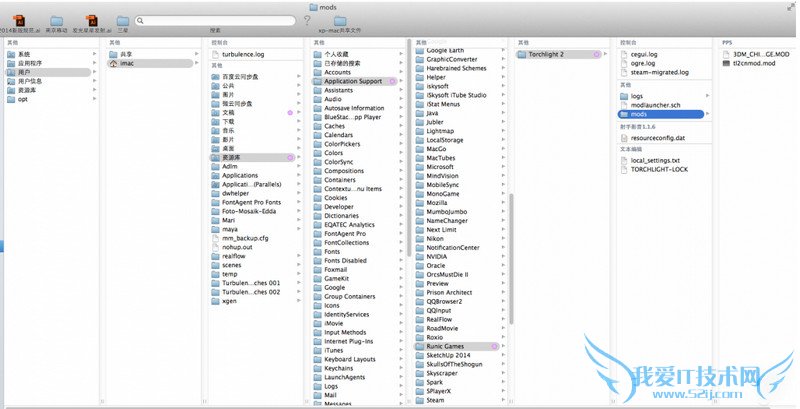Select "用户信息" folder name
This screenshot has height=409, width=800.
pos(30,81)
